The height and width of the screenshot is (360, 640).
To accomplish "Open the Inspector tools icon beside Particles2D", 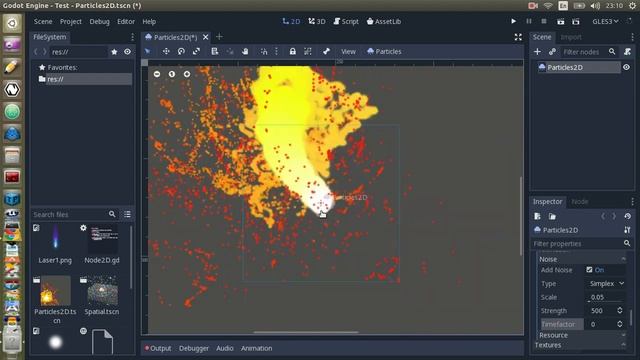I will point(627,230).
